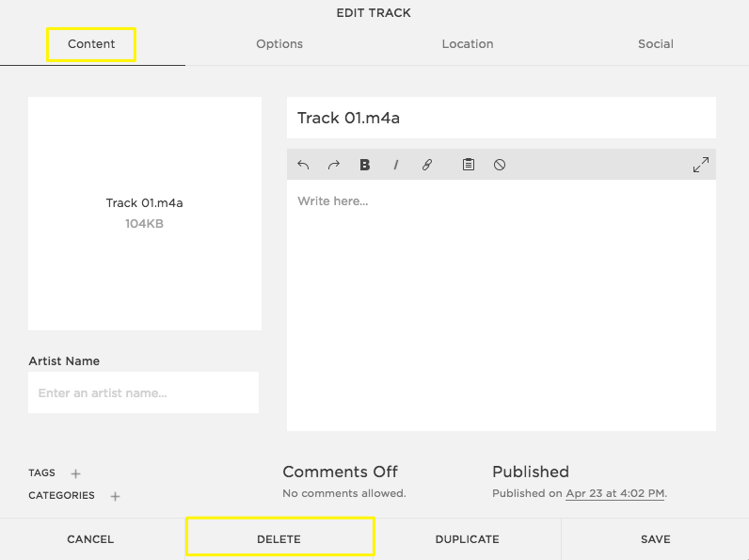Toggle the Comments Off setting
The width and height of the screenshot is (749, 560).
click(340, 472)
